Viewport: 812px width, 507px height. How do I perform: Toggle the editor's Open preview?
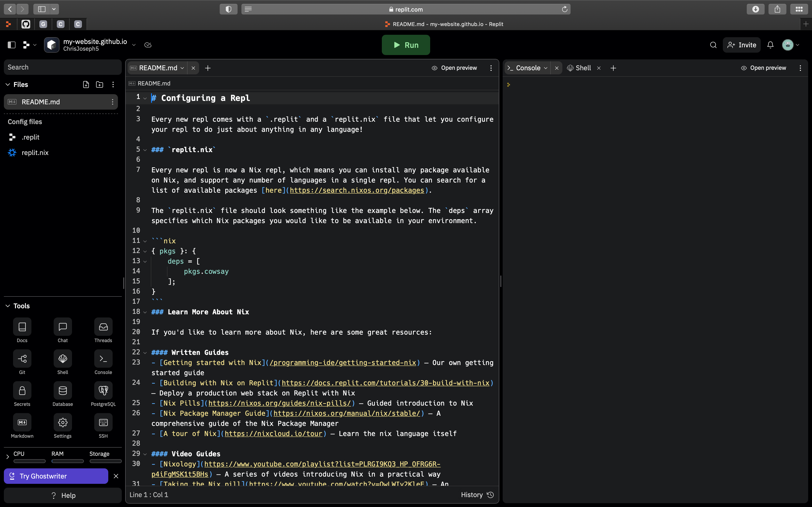point(454,68)
